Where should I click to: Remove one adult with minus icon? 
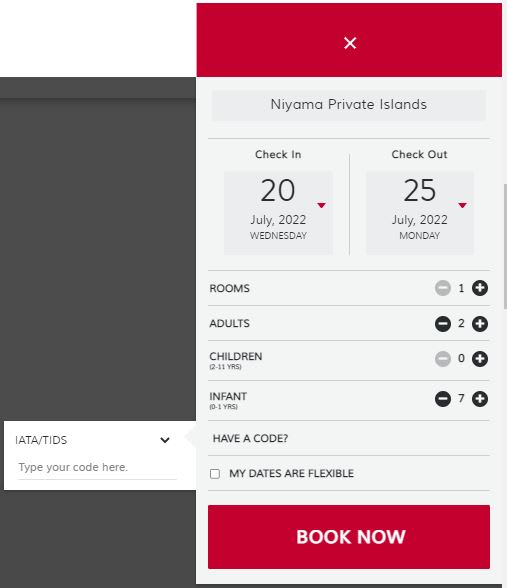443,324
